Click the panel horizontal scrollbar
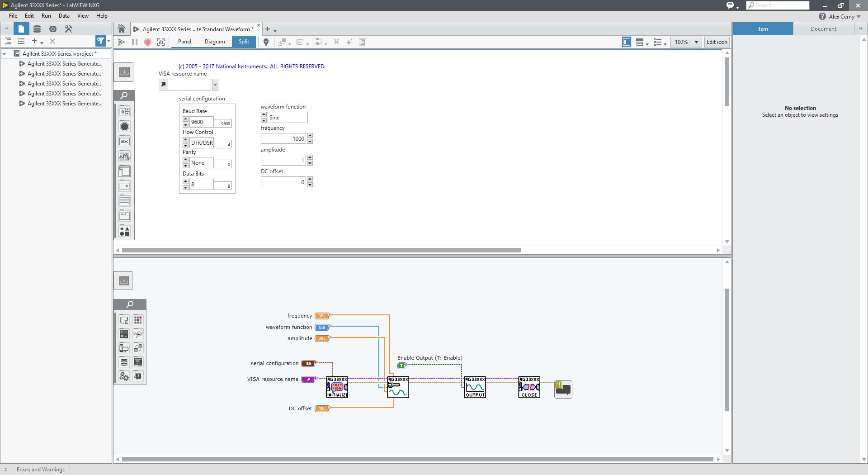868x475 pixels. coord(321,250)
